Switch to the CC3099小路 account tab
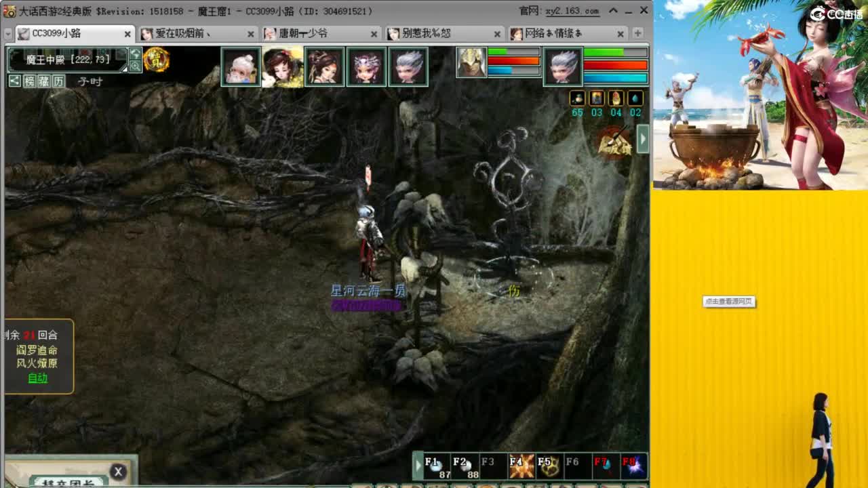The image size is (868, 488). 75,33
